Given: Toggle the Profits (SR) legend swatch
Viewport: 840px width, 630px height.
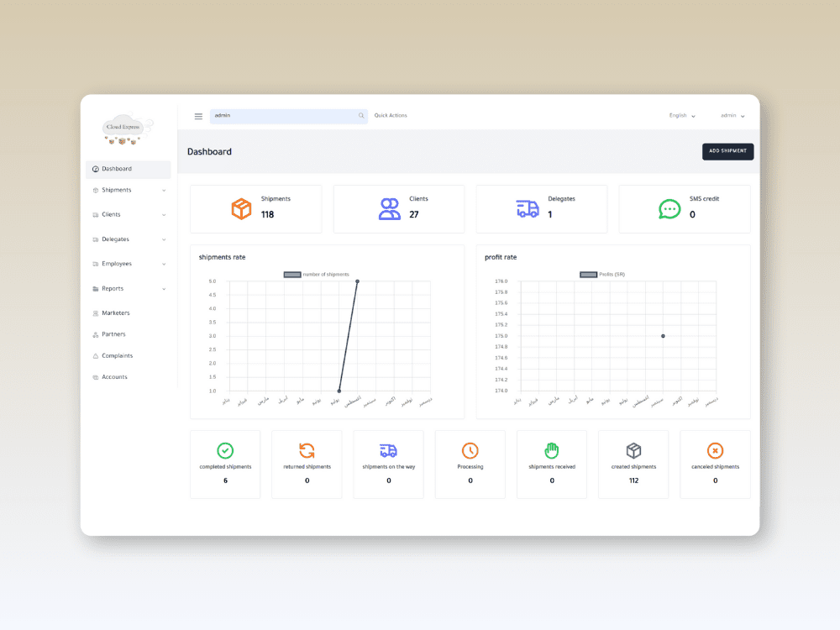Looking at the screenshot, I should tap(588, 275).
